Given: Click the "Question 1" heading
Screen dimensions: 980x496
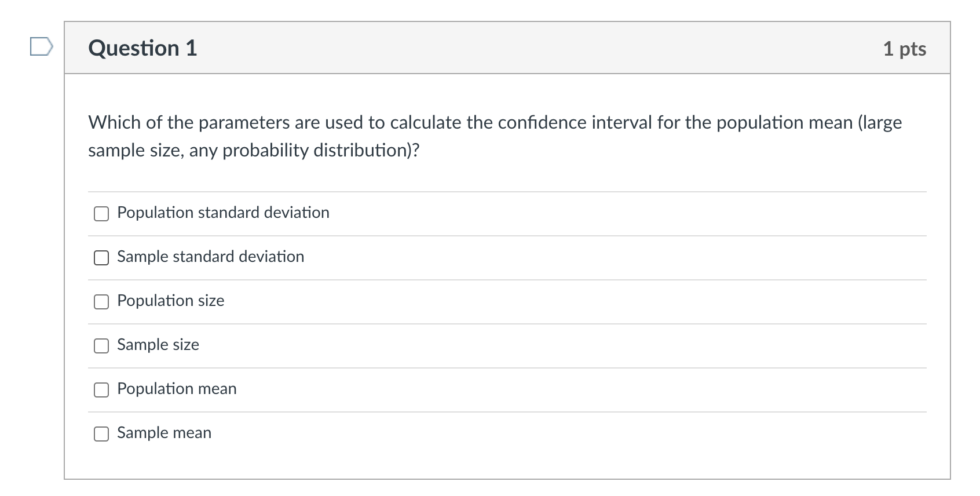Looking at the screenshot, I should pyautogui.click(x=142, y=48).
